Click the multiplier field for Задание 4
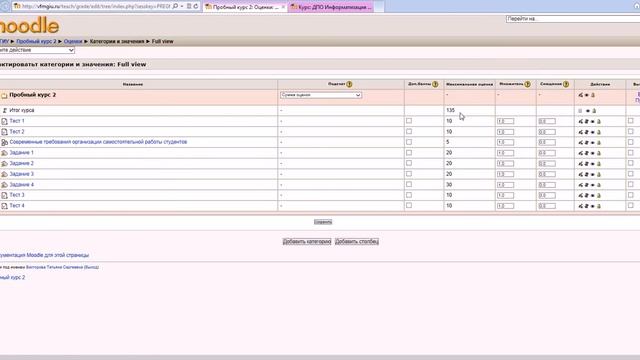The image size is (640, 360). 505,185
